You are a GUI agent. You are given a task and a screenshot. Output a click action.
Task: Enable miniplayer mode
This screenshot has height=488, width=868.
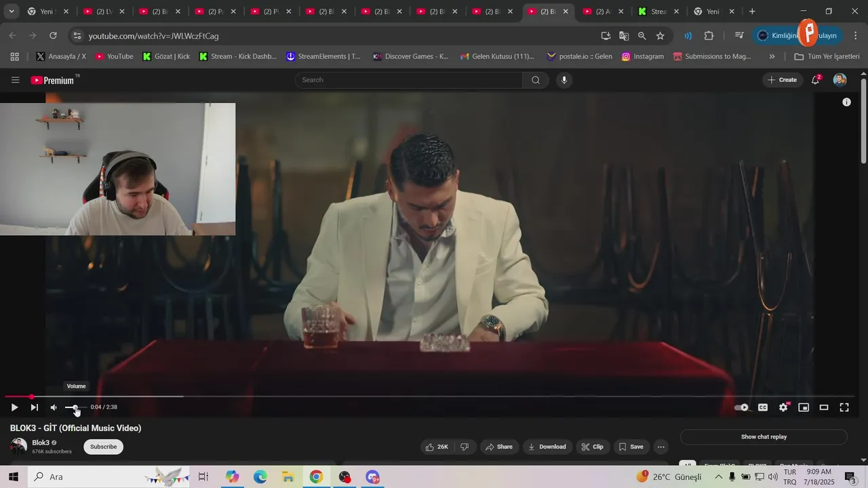[804, 407]
